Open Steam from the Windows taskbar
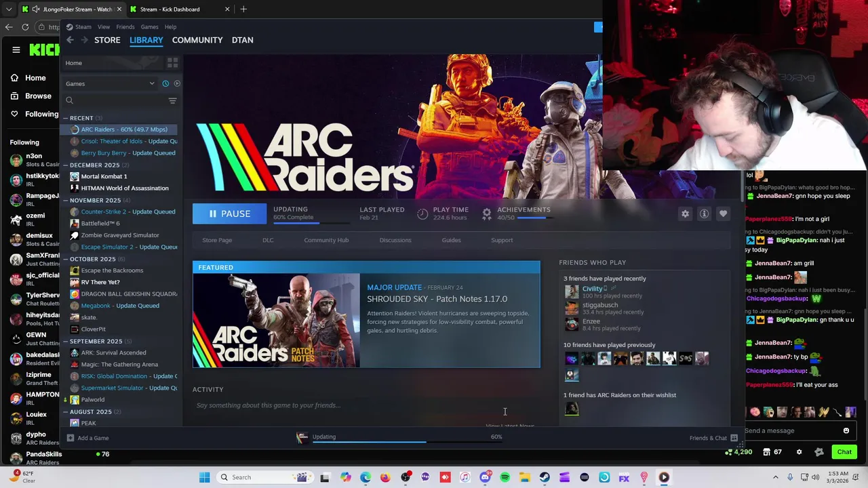This screenshot has width=868, height=488. (x=545, y=477)
